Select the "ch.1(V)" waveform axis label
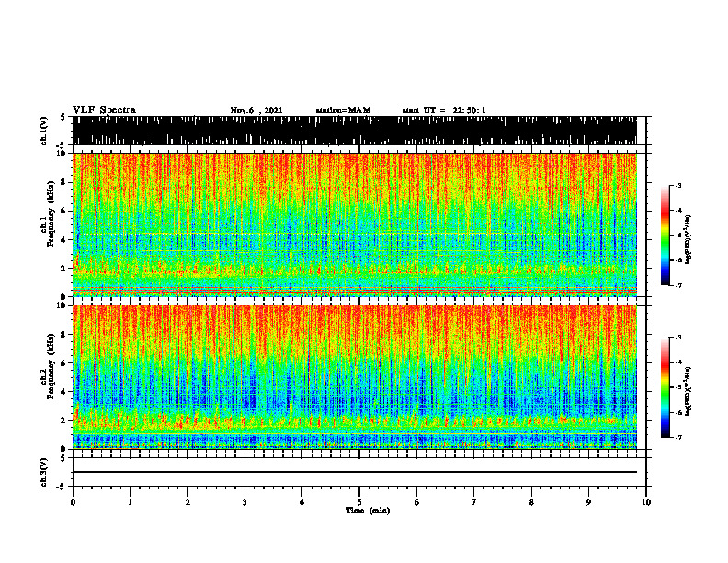Screen dimensions: 728x563 pyautogui.click(x=44, y=131)
